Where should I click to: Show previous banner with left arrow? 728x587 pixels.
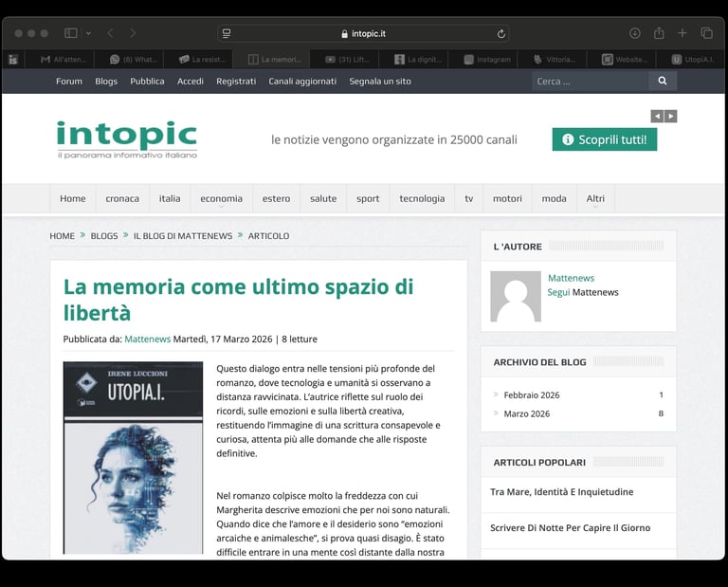click(x=657, y=116)
